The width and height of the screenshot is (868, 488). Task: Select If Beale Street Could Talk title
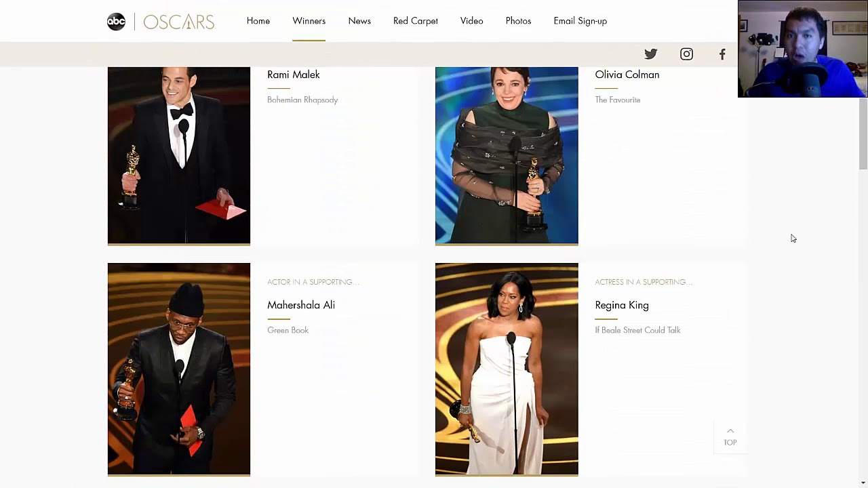pyautogui.click(x=637, y=330)
